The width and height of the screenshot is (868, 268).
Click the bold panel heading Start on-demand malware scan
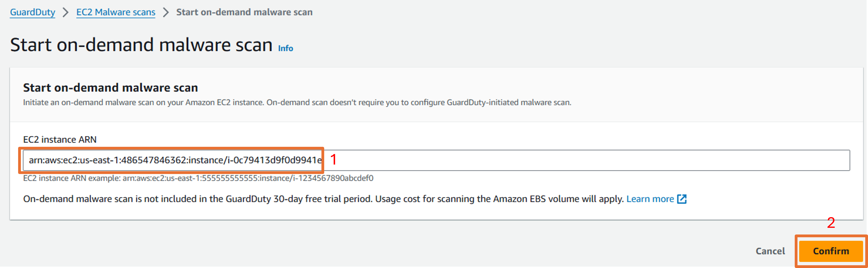(110, 88)
